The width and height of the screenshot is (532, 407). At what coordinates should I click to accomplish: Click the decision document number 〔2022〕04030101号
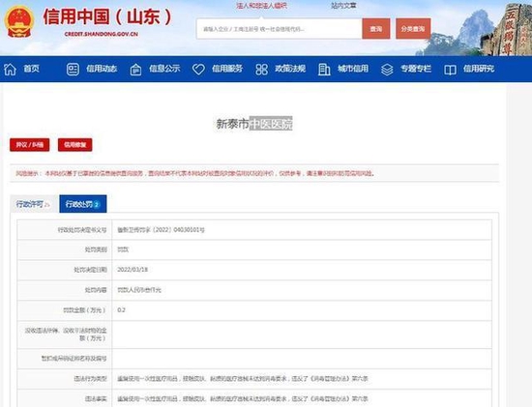(x=162, y=230)
